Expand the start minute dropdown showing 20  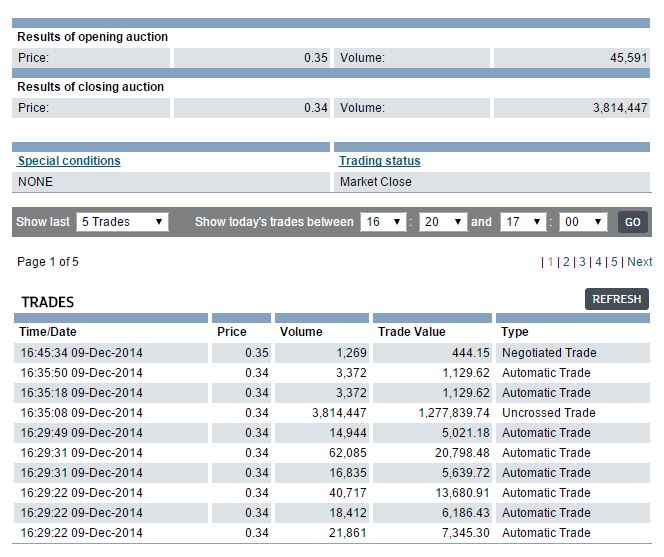pos(443,222)
